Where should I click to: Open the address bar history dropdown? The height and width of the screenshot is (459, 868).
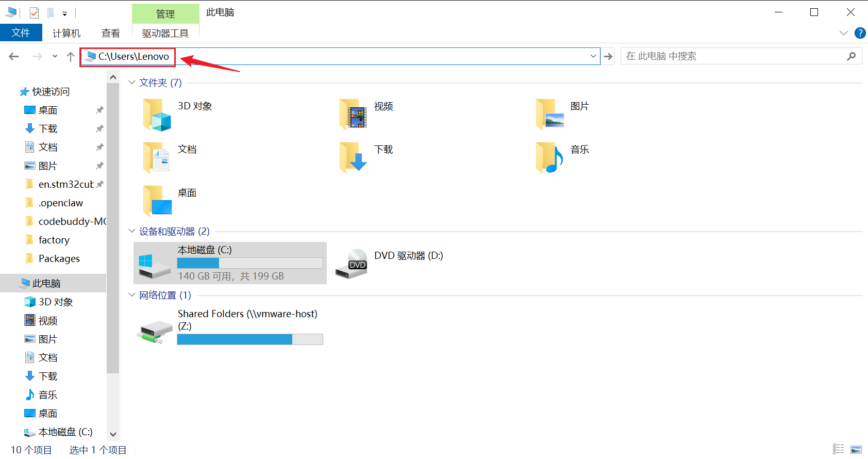pos(593,56)
